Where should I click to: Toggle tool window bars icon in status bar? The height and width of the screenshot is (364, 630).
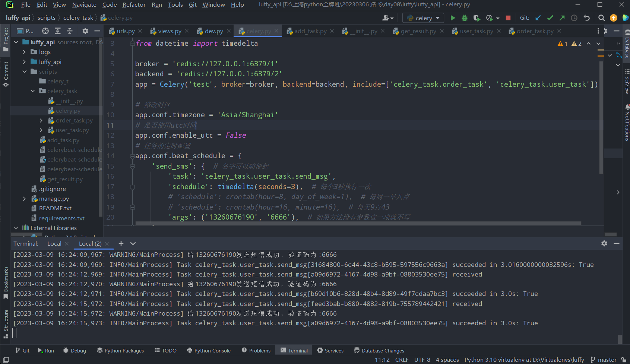point(6,360)
